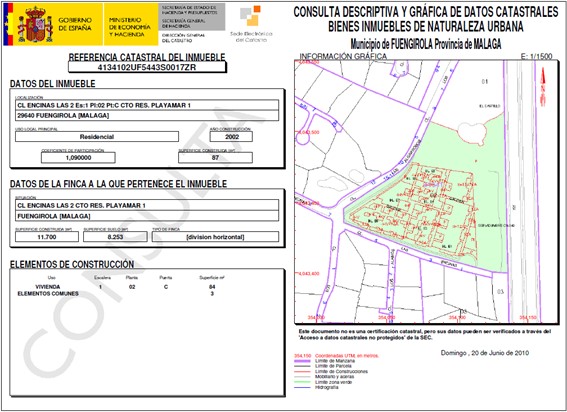The image size is (567, 412).
Task: Click the GOBIERNO DE ESPAÑA text
Action: tap(75, 24)
